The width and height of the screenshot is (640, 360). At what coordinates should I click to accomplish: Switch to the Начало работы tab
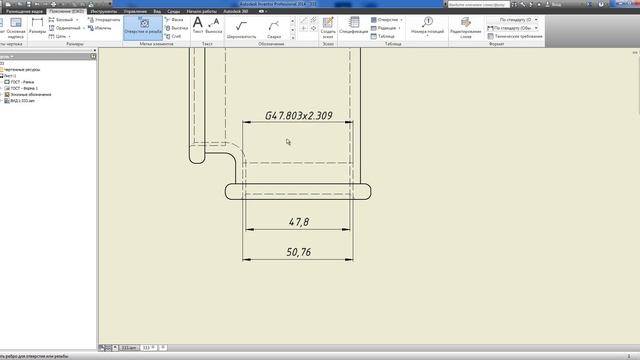(202, 11)
